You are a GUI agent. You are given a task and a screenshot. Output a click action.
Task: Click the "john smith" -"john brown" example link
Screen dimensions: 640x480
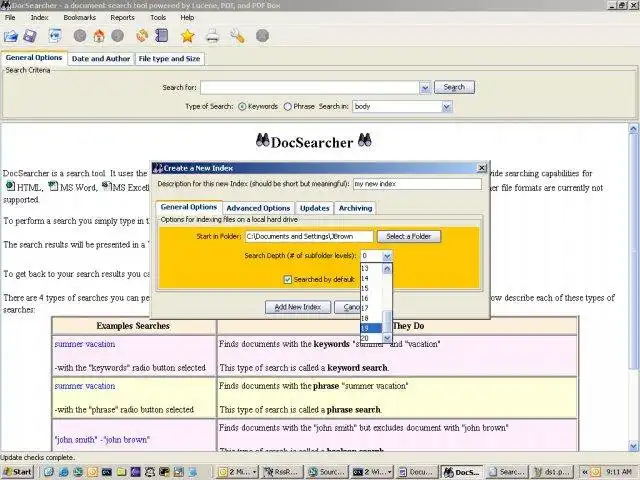pyautogui.click(x=102, y=440)
